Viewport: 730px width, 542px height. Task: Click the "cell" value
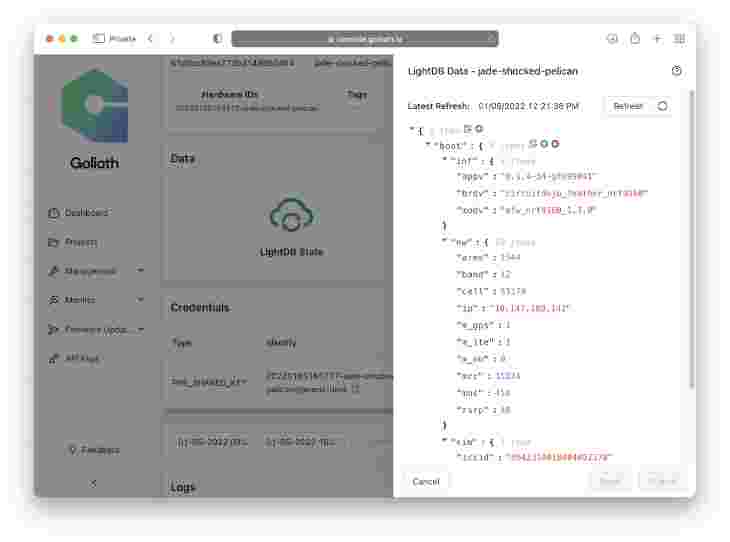click(x=513, y=291)
